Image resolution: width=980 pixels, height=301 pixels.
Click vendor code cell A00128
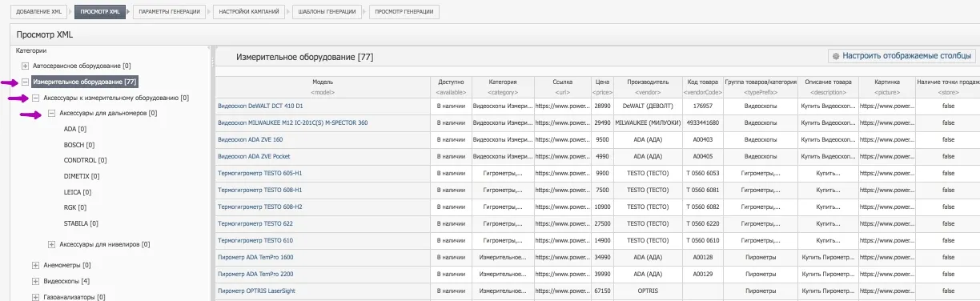point(703,257)
